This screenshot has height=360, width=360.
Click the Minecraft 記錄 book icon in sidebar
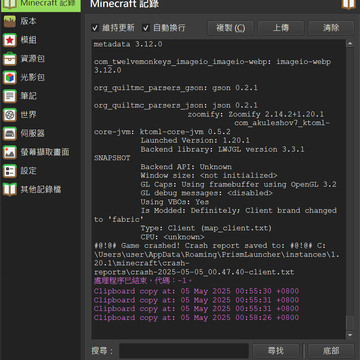click(10, 3)
